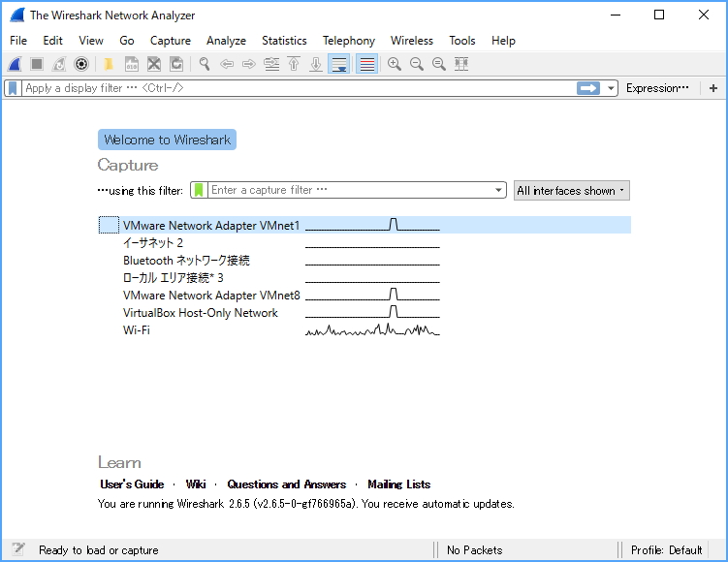Zoom in on packet text
Viewport: 728px width, 562px height.
pyautogui.click(x=395, y=64)
